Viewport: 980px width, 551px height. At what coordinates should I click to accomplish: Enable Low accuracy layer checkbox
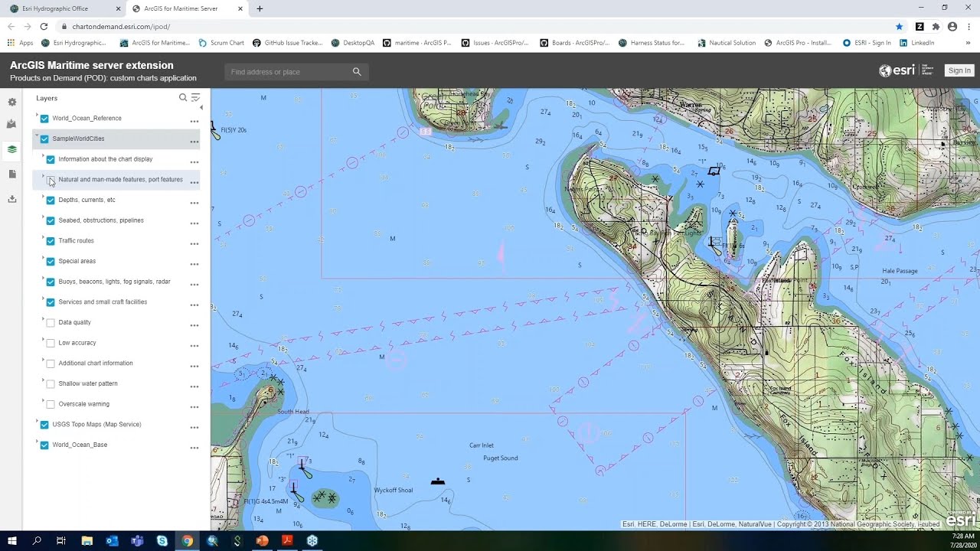[x=51, y=343]
